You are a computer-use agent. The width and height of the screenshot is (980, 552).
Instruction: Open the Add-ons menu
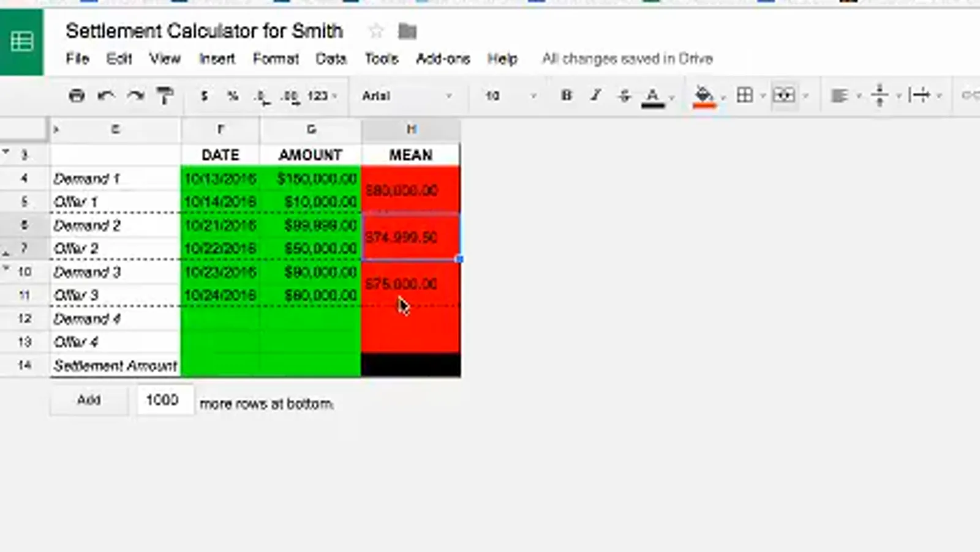point(443,59)
